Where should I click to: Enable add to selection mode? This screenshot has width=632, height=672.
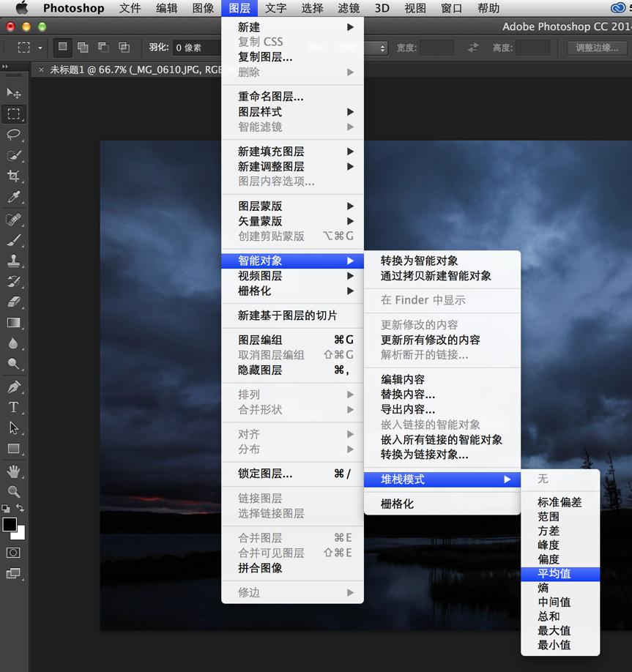(x=83, y=48)
